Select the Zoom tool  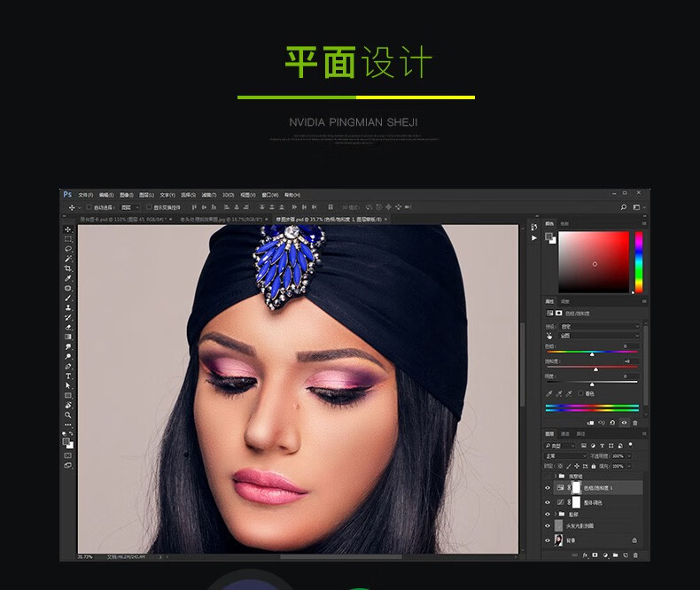(68, 415)
